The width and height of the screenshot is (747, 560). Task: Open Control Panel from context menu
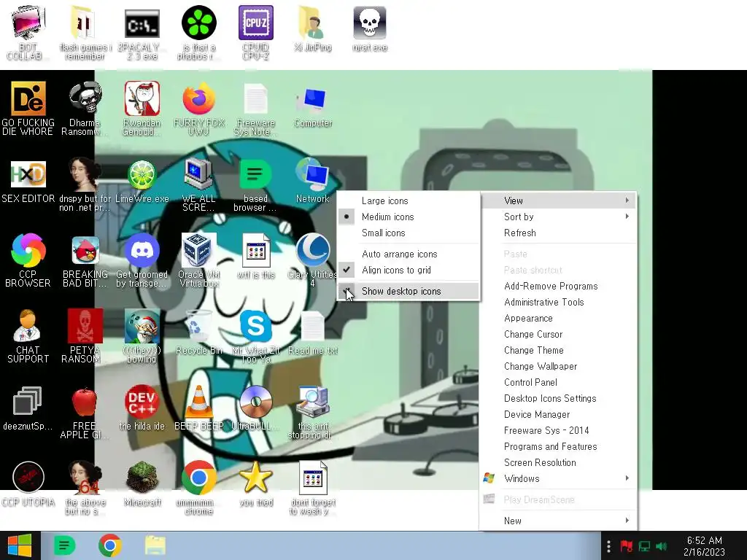pos(558,382)
